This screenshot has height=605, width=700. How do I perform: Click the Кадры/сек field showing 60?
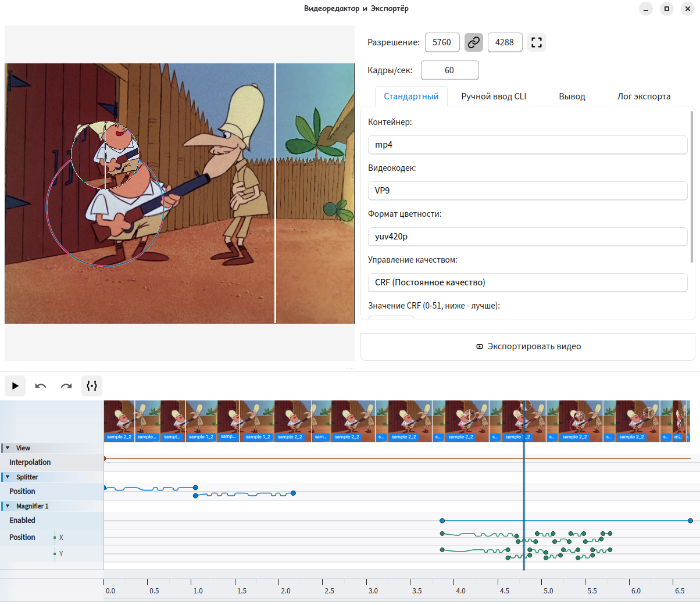coord(450,70)
